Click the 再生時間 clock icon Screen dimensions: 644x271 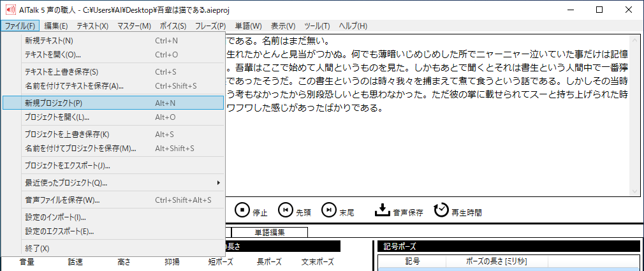tap(441, 210)
